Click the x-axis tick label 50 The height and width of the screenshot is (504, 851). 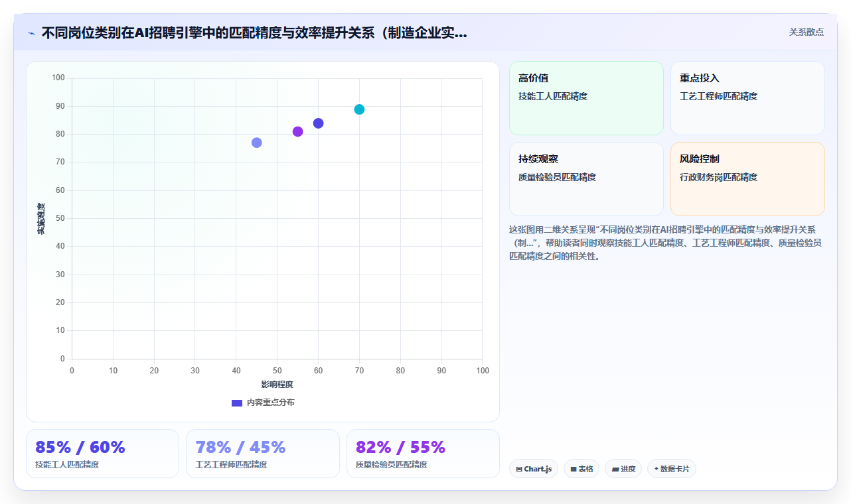pyautogui.click(x=277, y=371)
